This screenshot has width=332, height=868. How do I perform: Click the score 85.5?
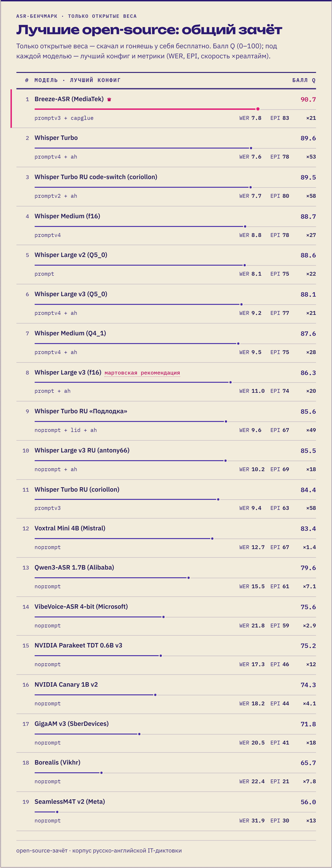[308, 451]
